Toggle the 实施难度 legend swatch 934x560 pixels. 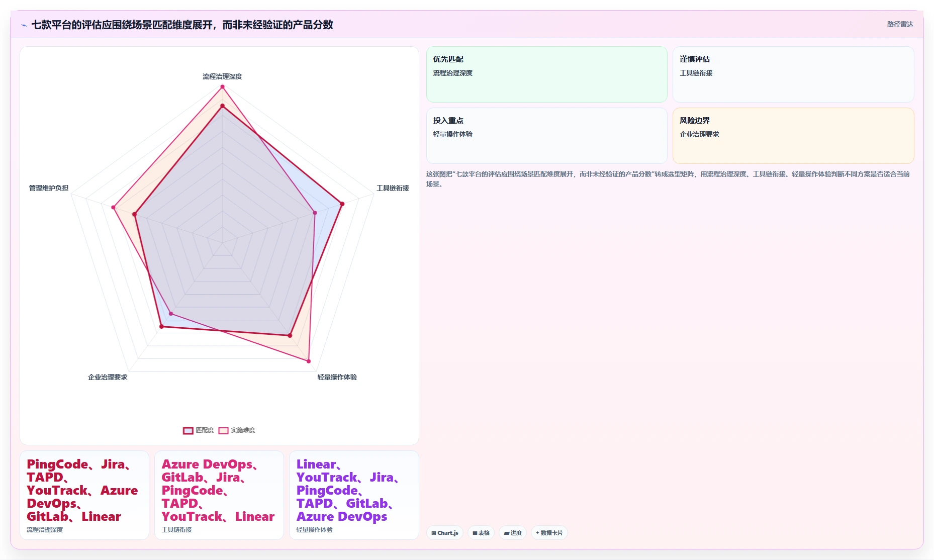coord(223,430)
